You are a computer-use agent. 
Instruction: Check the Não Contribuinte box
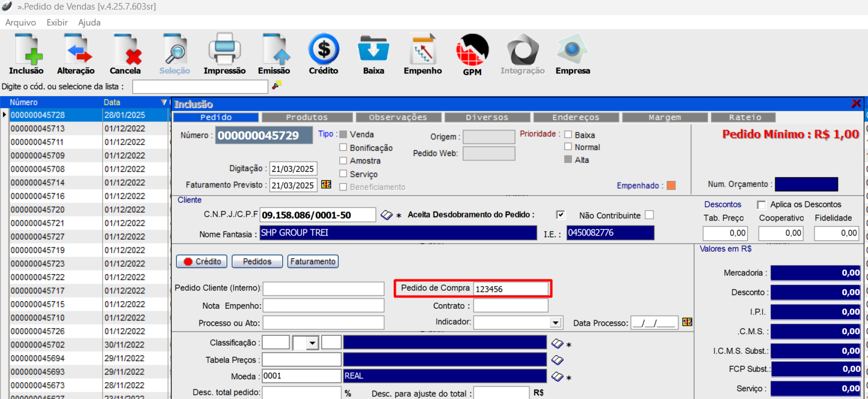coord(649,215)
